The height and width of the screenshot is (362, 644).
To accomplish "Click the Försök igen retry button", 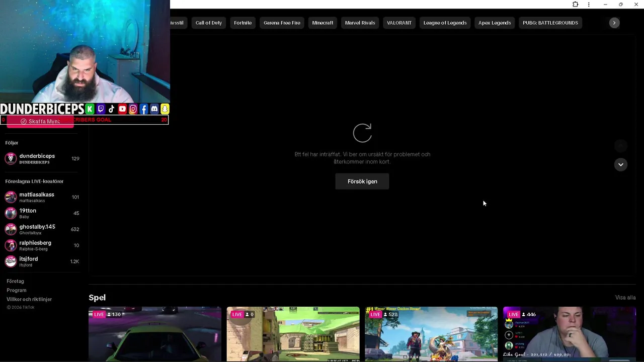I will coord(362,182).
